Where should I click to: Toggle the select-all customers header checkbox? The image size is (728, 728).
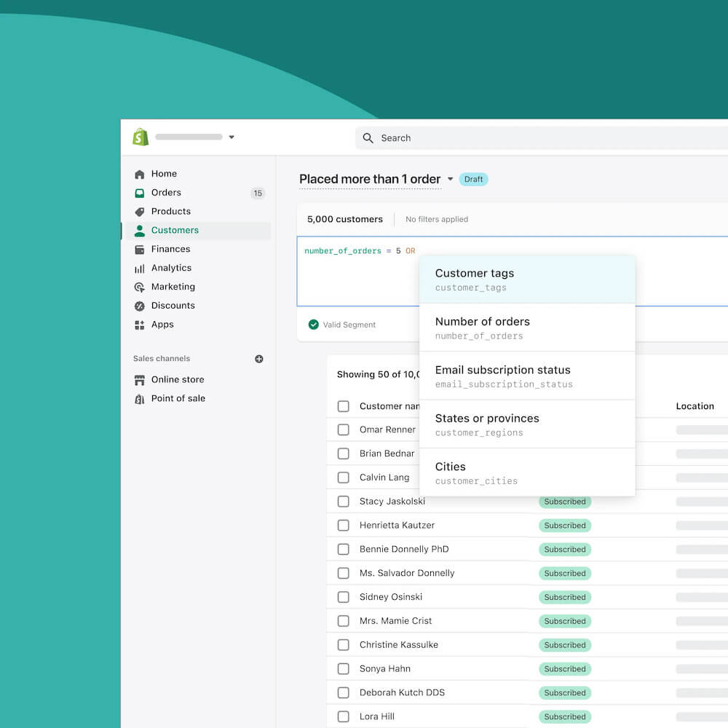click(344, 406)
